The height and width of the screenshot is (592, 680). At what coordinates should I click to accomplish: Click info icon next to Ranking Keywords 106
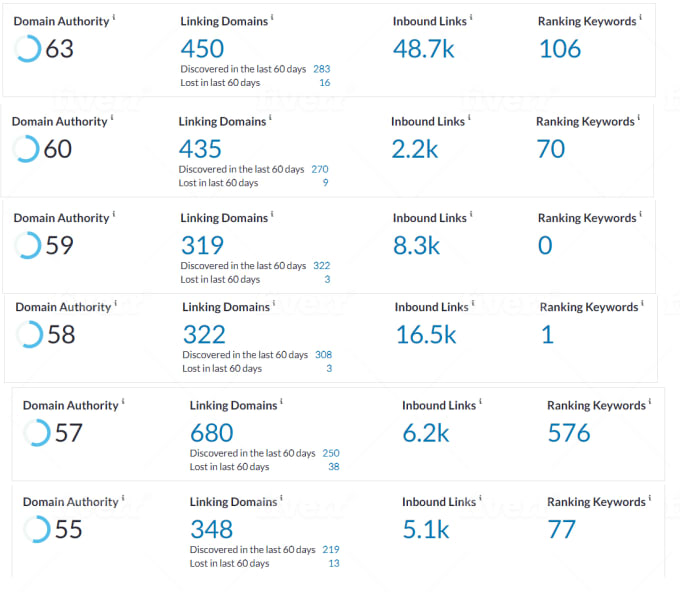click(639, 18)
